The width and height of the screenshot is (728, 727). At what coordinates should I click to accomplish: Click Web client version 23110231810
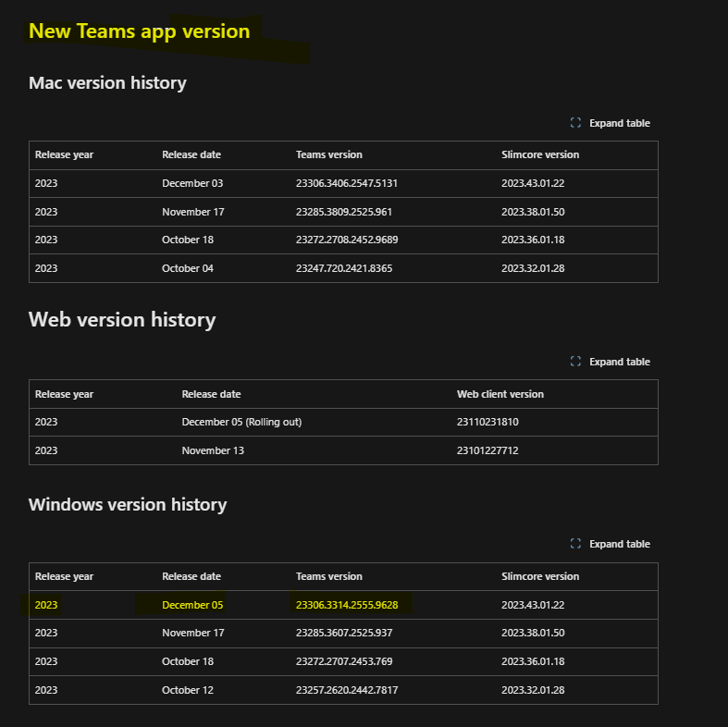click(x=487, y=422)
